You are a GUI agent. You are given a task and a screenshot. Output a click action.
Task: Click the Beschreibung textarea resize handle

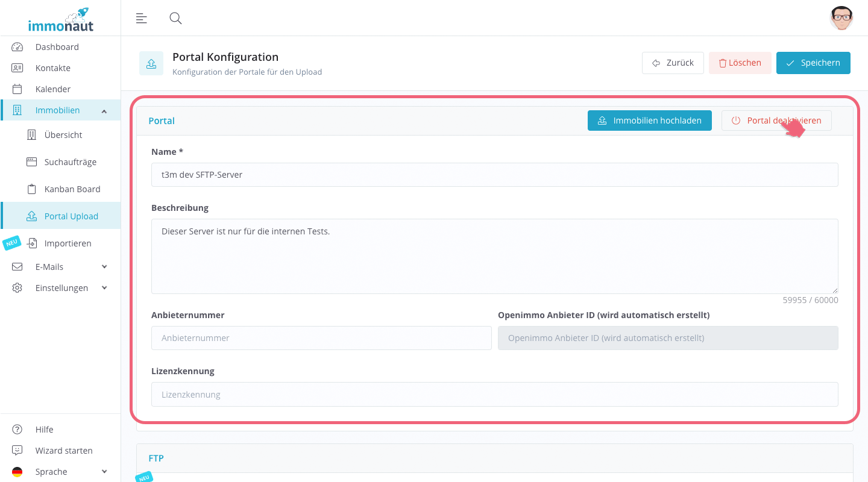834,290
